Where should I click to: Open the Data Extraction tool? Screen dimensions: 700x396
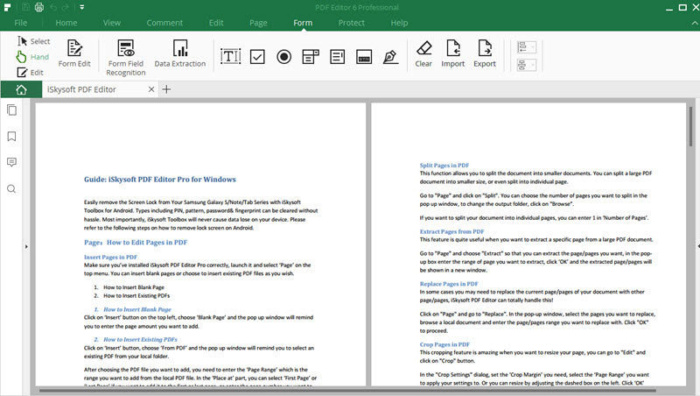click(x=180, y=54)
